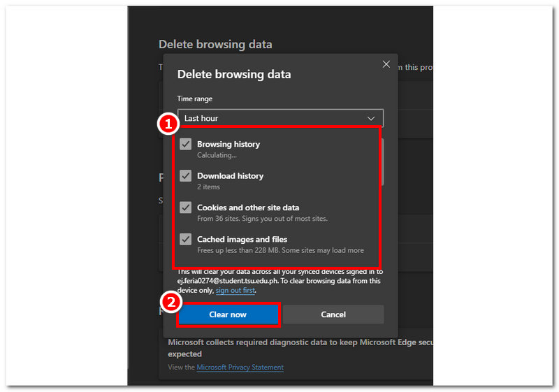Click the "Time range" field label

pos(195,99)
